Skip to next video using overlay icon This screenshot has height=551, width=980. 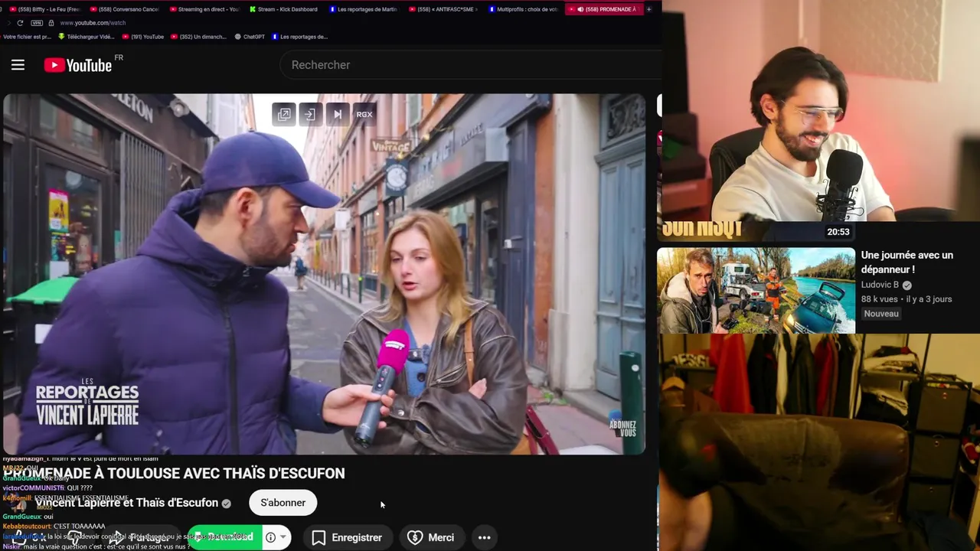point(338,114)
